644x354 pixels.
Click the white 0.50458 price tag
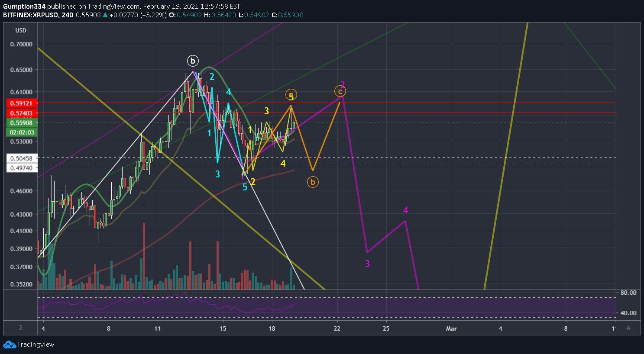tap(22, 158)
